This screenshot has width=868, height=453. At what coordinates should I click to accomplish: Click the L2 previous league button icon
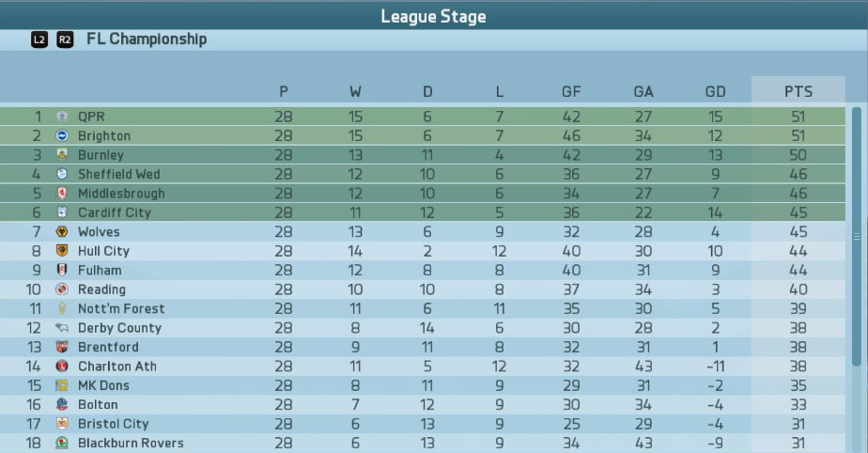pos(39,39)
